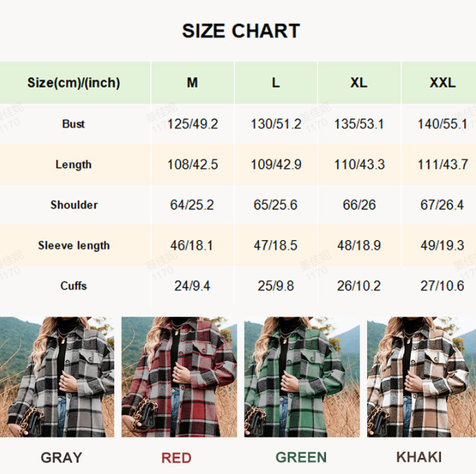Click the Bust row label
Viewport: 476px width, 474px height.
73,124
